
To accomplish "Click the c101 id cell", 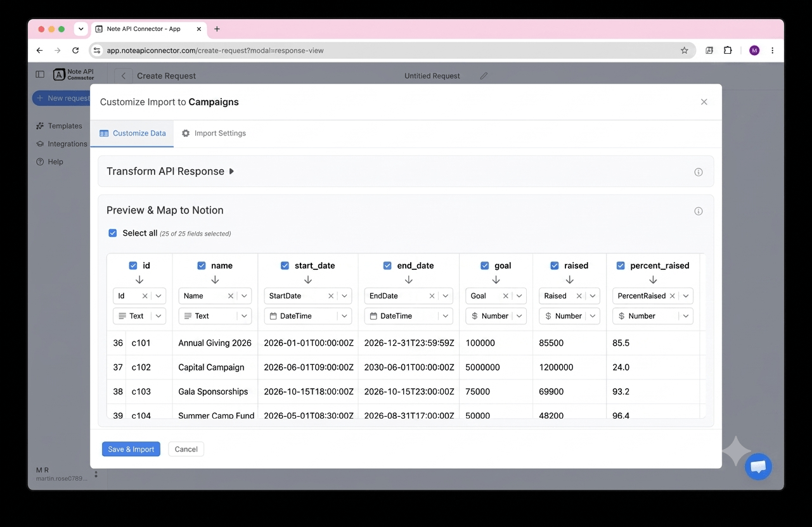I will pos(141,343).
